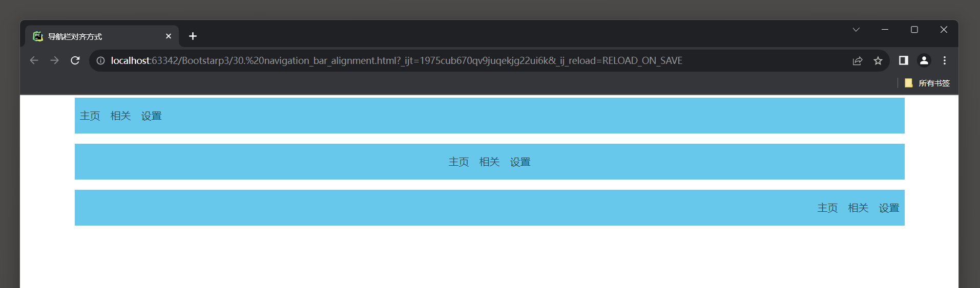Screen dimensions: 980x288
Task: Open the profile avatar icon
Action: pos(924,60)
